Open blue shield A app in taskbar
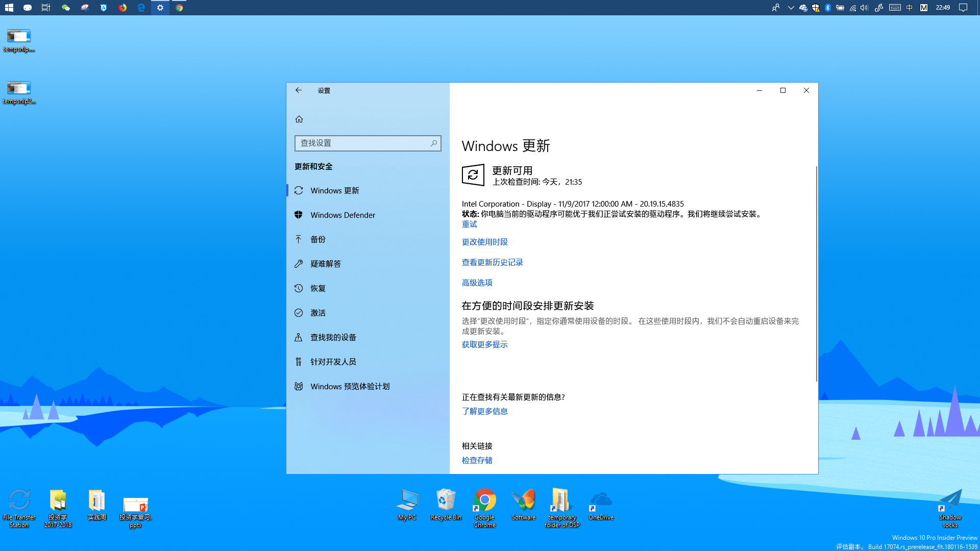This screenshot has height=551, width=980. coord(104,8)
